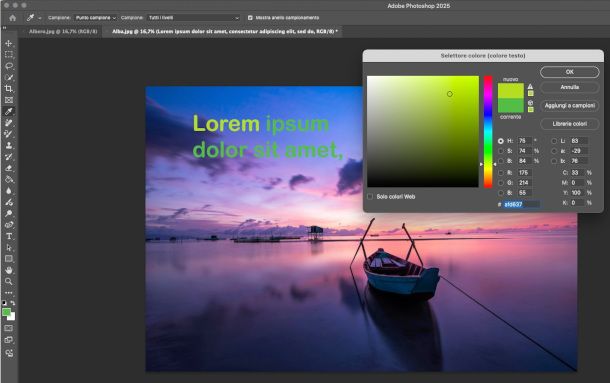The width and height of the screenshot is (610, 383).
Task: Select the Move tool
Action: click(9, 43)
